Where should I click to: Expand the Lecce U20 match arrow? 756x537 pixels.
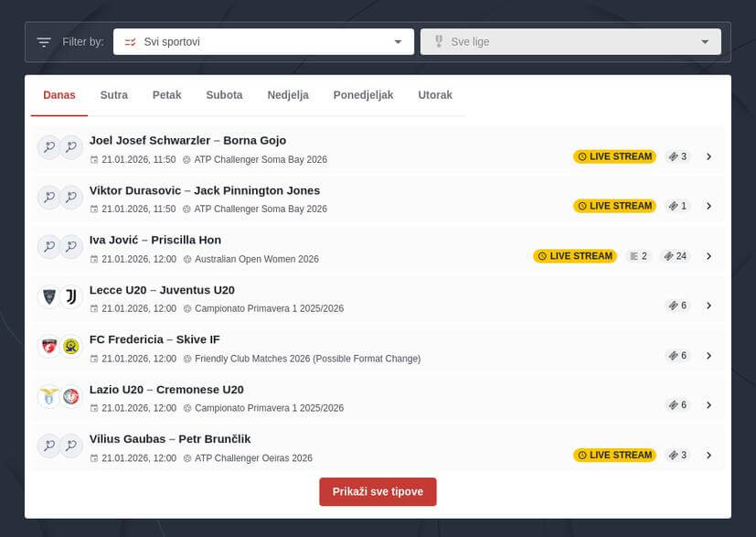[708, 306]
